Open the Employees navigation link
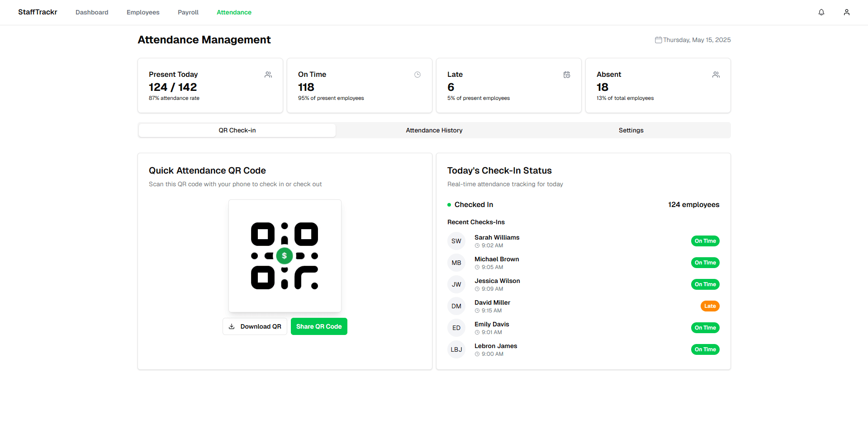 [x=143, y=12]
